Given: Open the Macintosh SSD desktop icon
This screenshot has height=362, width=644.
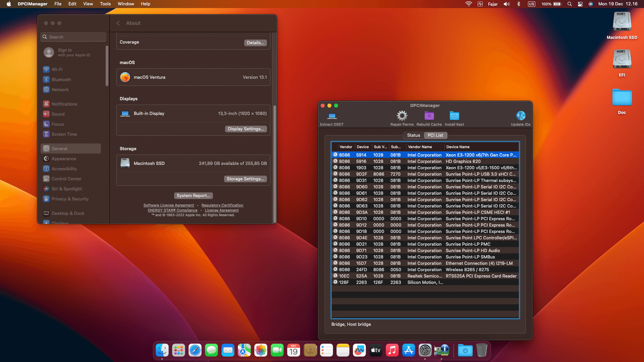Looking at the screenshot, I should [622, 21].
